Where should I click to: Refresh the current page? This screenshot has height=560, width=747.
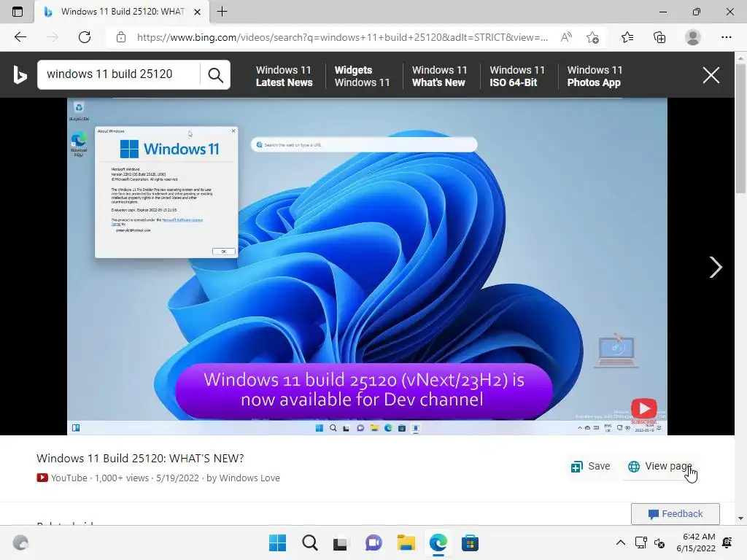click(85, 37)
